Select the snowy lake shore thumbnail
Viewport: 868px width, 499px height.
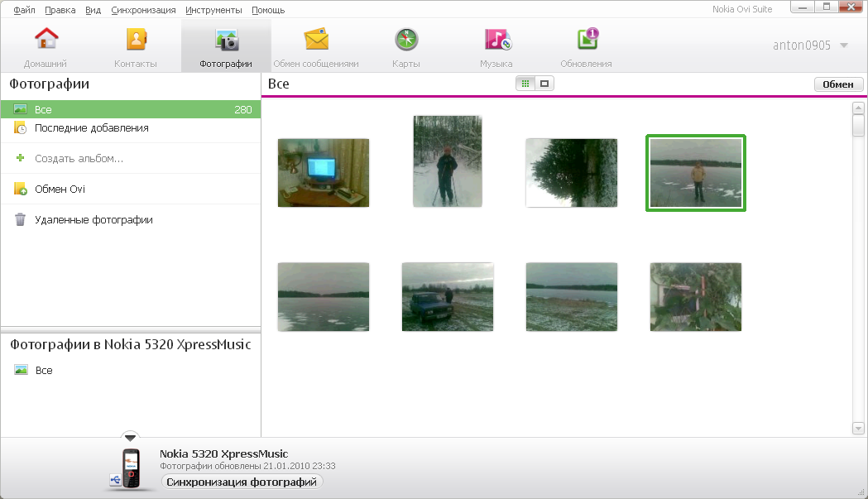pyautogui.click(x=571, y=297)
